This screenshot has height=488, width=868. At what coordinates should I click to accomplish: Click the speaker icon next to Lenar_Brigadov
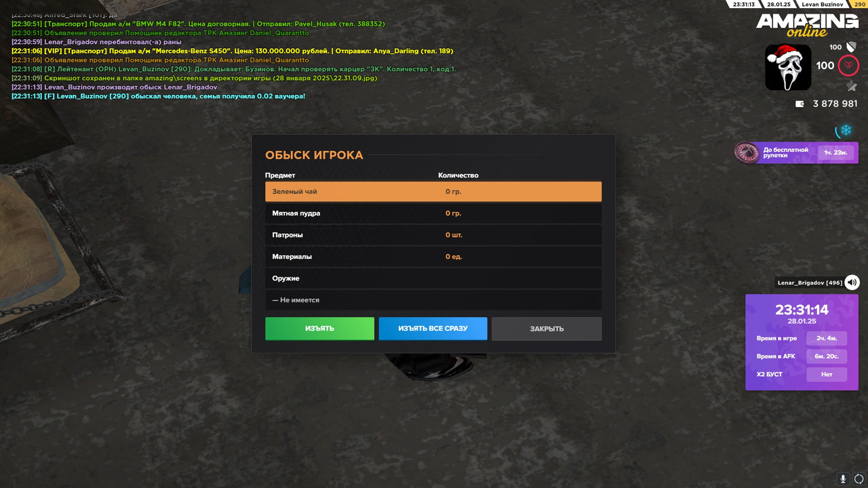point(852,283)
